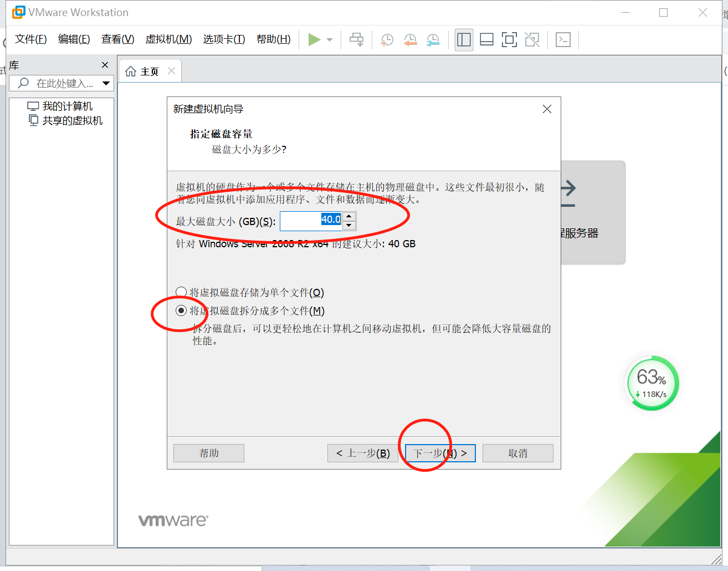728x571 pixels.
Task: Switch to full screen mode icon
Action: 509,39
